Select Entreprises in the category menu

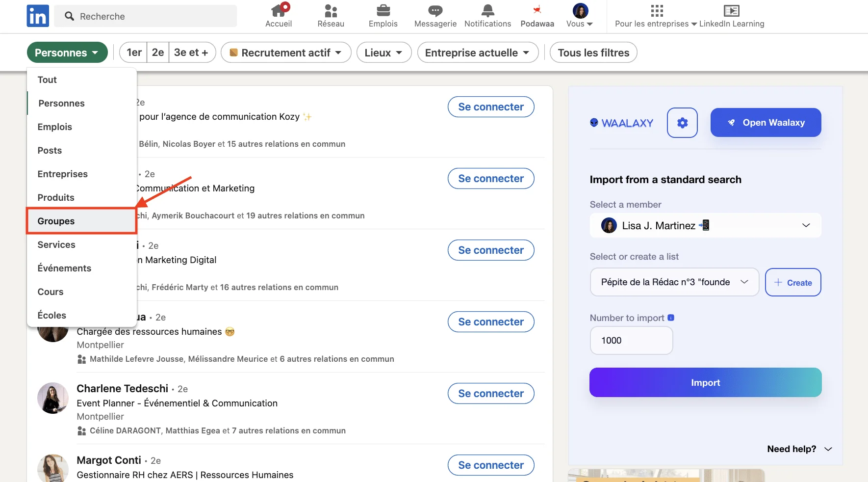click(82, 174)
